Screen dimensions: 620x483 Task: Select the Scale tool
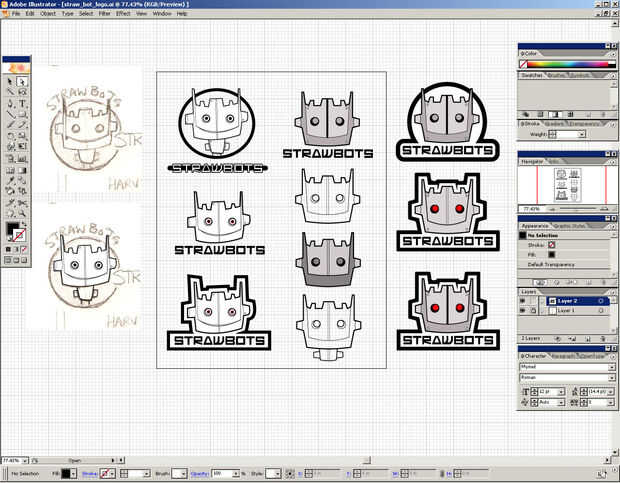pyautogui.click(x=22, y=136)
